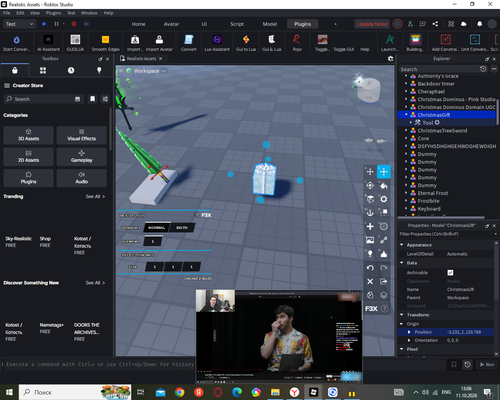Viewport: 500px width, 400px height.
Task: Collapse the Data properties section
Action: point(402,263)
